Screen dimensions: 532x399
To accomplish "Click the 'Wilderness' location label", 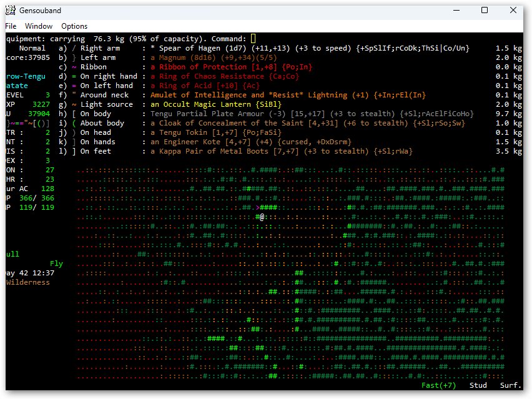I will click(x=27, y=282).
